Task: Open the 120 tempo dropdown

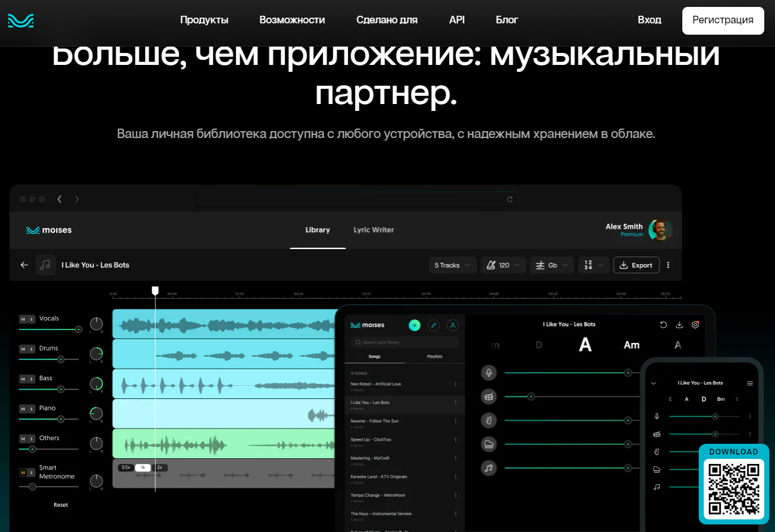Action: [x=503, y=265]
